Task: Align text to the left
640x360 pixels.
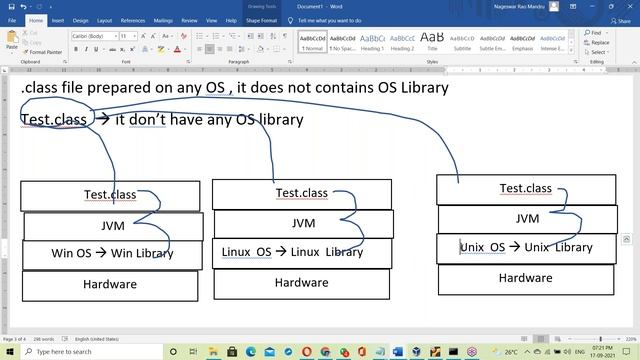Action: click(x=200, y=49)
